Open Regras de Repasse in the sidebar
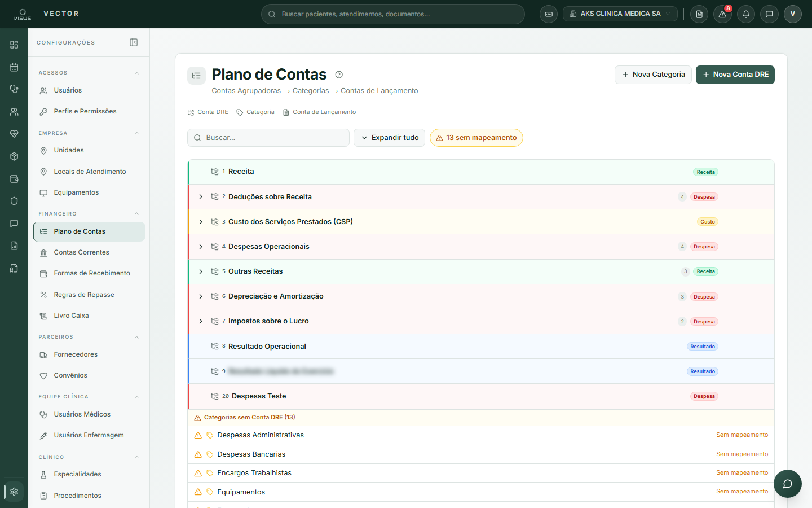Screen dimensions: 812x508 pos(89,295)
